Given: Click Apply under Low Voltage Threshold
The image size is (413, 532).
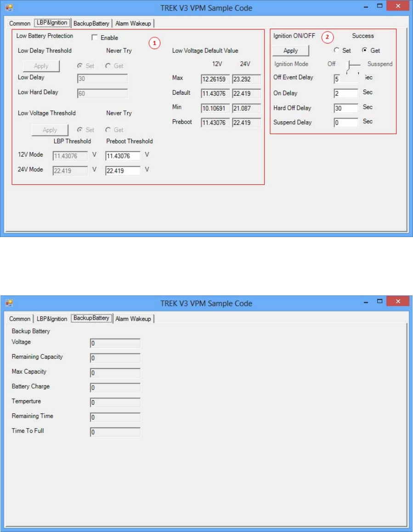Looking at the screenshot, I should (x=50, y=130).
